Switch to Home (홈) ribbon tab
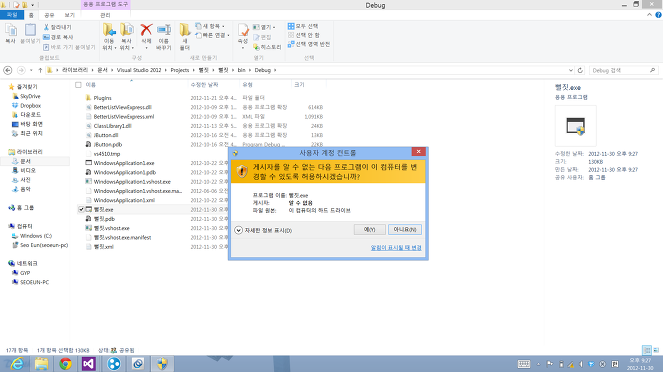This screenshot has width=663, height=372. (31, 15)
